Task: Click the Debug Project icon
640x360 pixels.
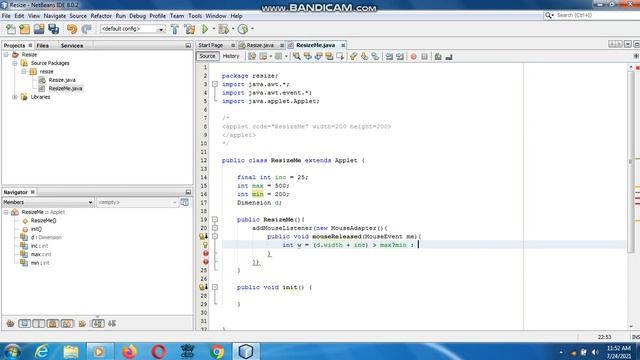Action: pos(223,29)
